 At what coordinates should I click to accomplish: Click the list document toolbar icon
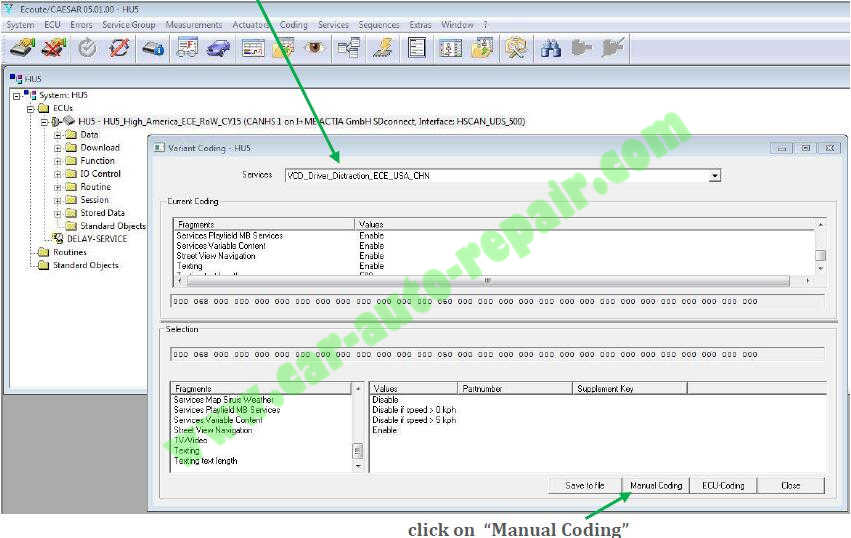[417, 48]
